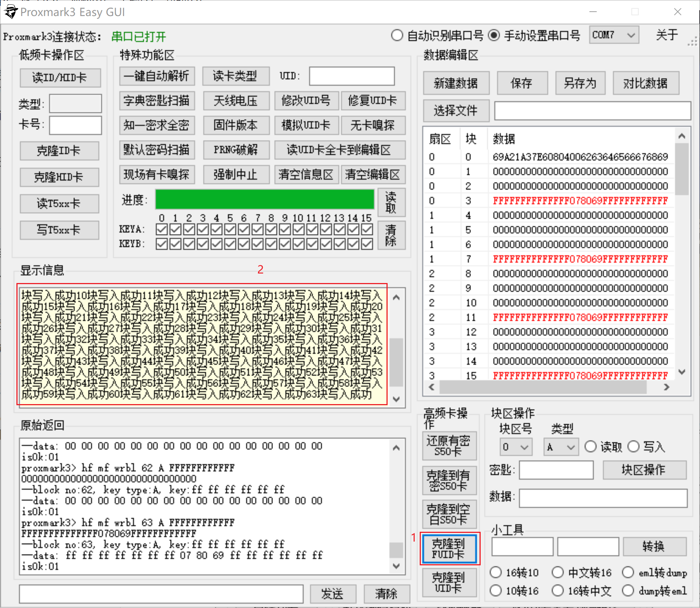
Task: Click 无卡嗅探 button
Action: point(373,125)
